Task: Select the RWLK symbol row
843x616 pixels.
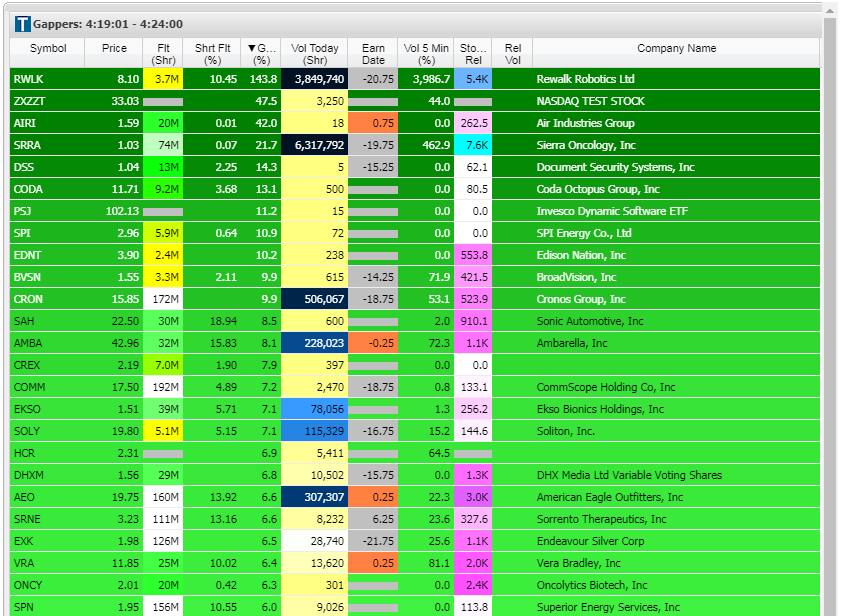Action: [x=415, y=79]
